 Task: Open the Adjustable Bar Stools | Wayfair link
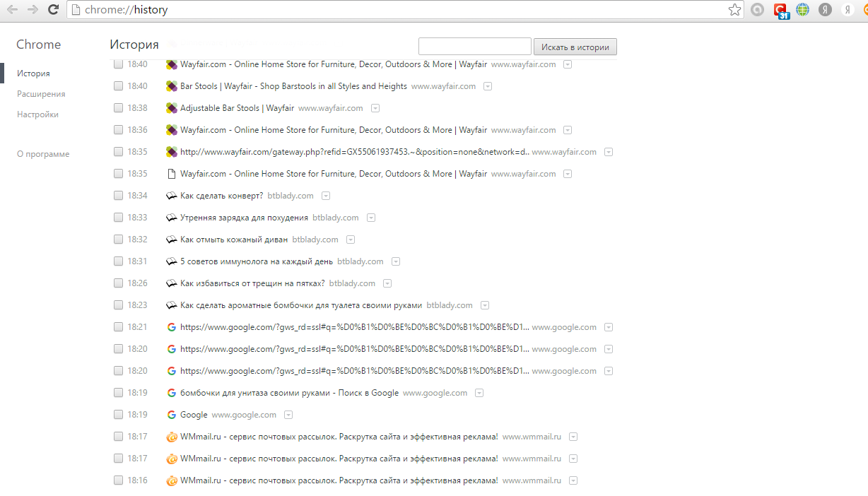(237, 108)
